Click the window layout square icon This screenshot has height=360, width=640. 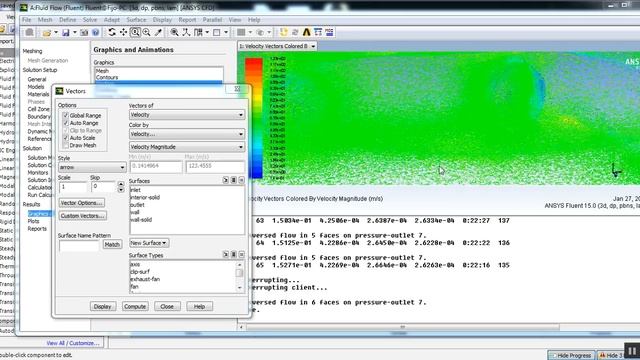tap(217, 32)
